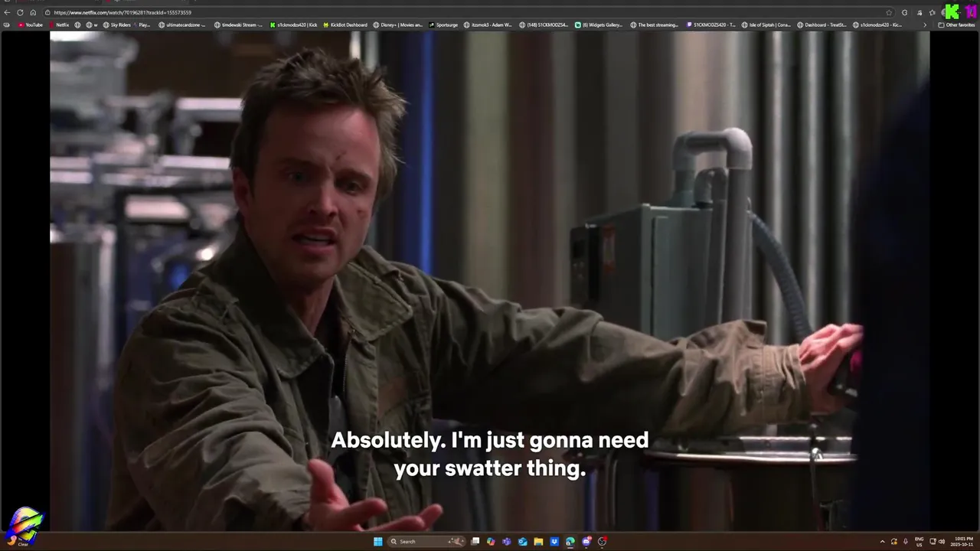Open File Explorer from the taskbar
The image size is (980, 551).
click(538, 541)
